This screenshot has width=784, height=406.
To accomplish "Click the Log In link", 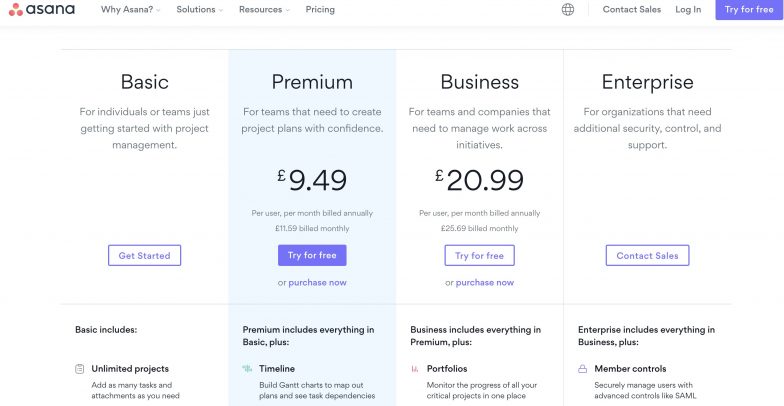I will coord(688,10).
